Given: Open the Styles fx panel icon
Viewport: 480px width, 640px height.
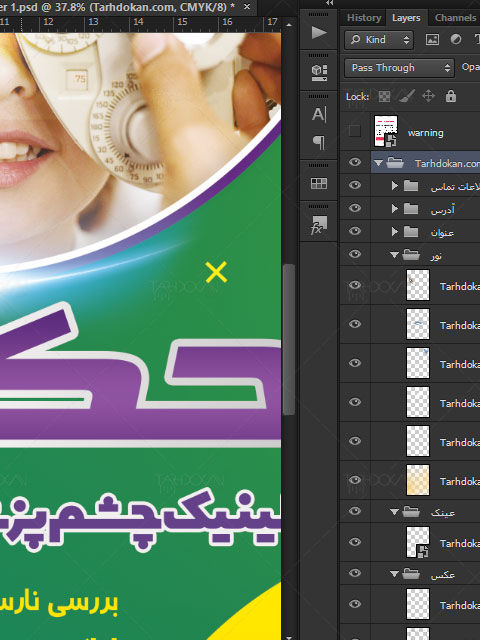Looking at the screenshot, I should [x=319, y=225].
